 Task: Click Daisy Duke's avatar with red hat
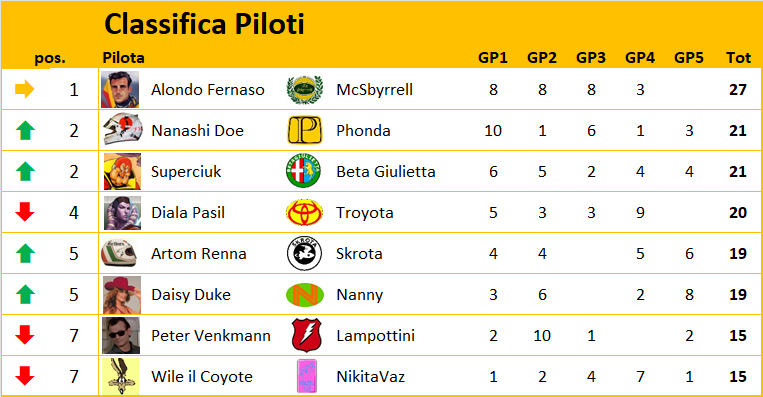coord(122,295)
